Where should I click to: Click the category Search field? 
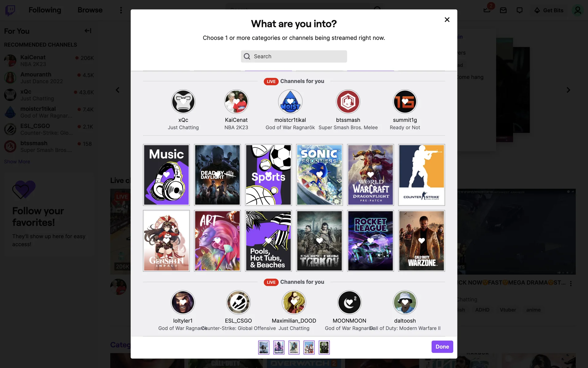coord(294,56)
